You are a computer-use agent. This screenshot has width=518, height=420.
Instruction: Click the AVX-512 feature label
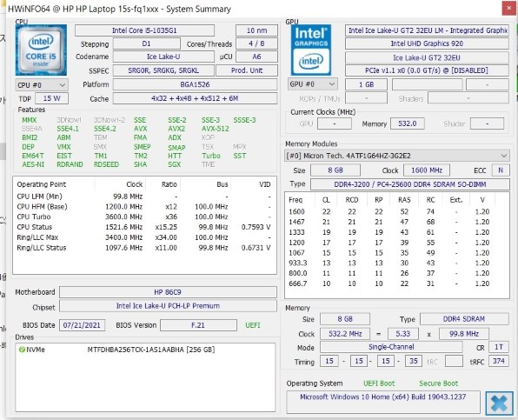215,129
